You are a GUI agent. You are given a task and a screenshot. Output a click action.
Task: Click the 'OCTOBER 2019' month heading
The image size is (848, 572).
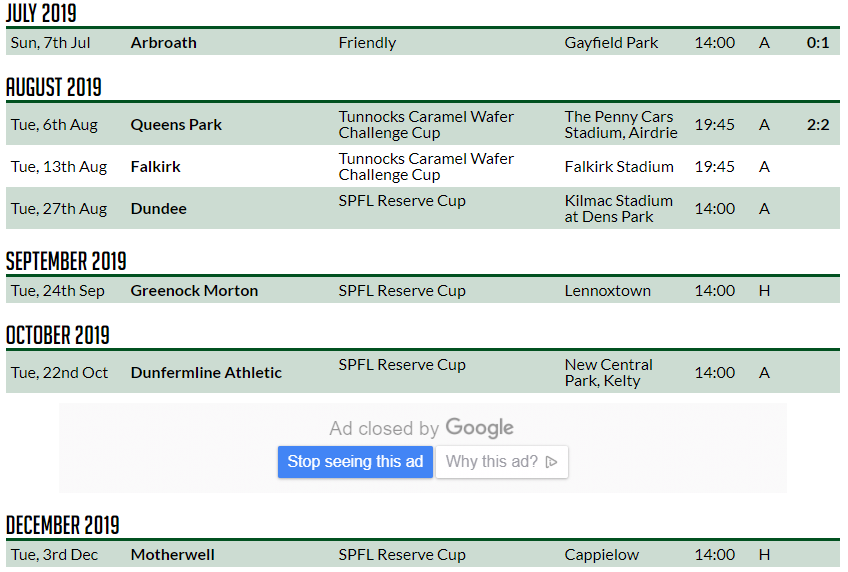58,335
